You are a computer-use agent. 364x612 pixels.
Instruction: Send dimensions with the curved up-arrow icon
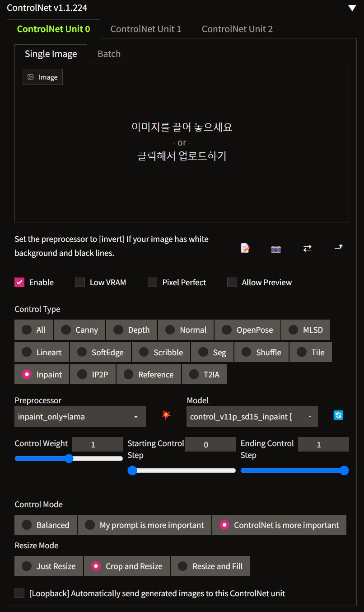[x=338, y=247]
